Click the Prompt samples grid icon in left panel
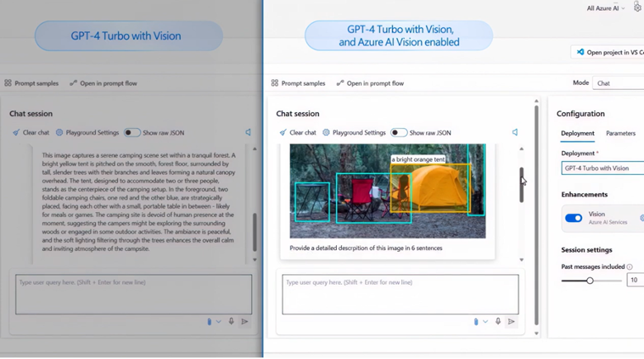Screen dimensions: 644x359 point(7,83)
